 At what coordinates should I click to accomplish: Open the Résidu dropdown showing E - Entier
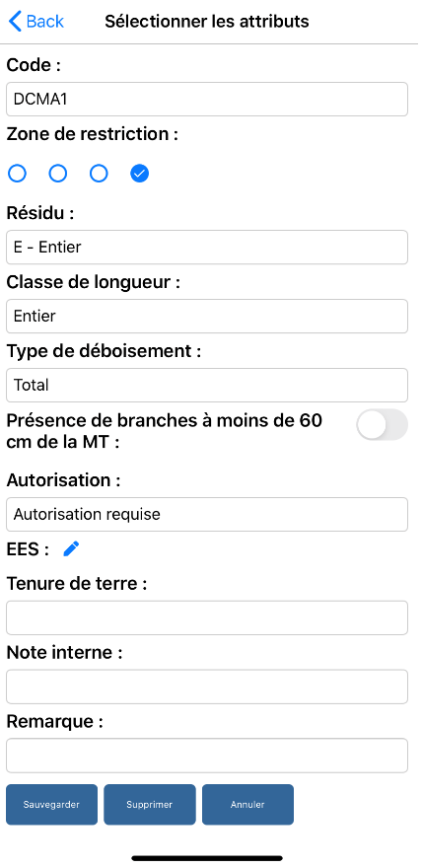click(207, 247)
